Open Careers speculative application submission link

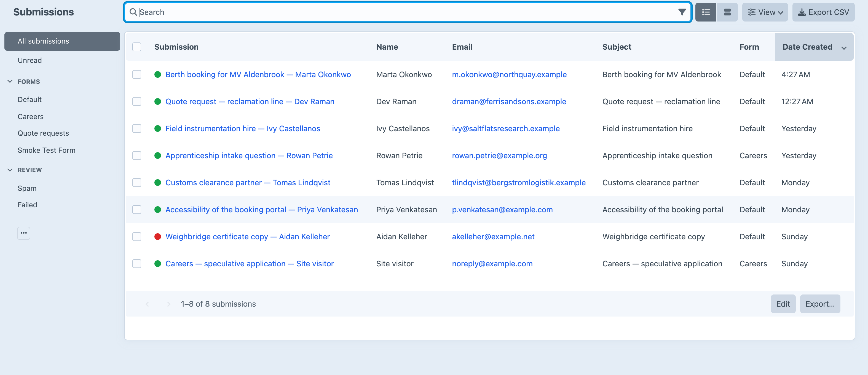(249, 264)
